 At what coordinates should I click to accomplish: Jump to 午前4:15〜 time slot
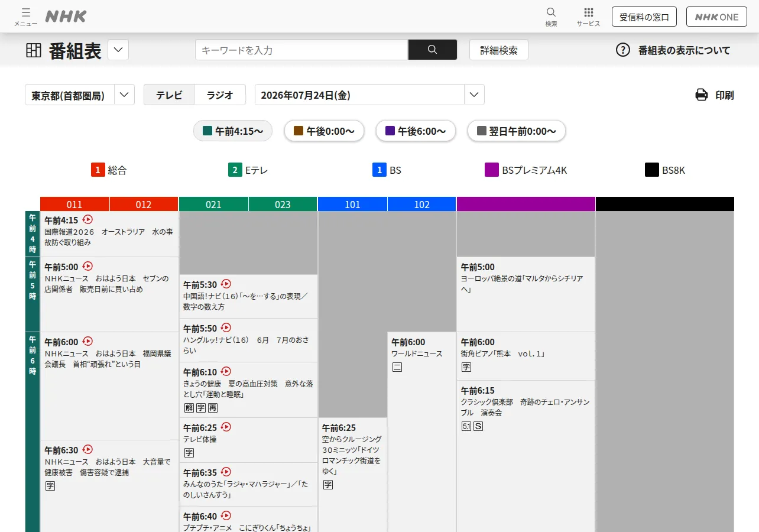233,131
